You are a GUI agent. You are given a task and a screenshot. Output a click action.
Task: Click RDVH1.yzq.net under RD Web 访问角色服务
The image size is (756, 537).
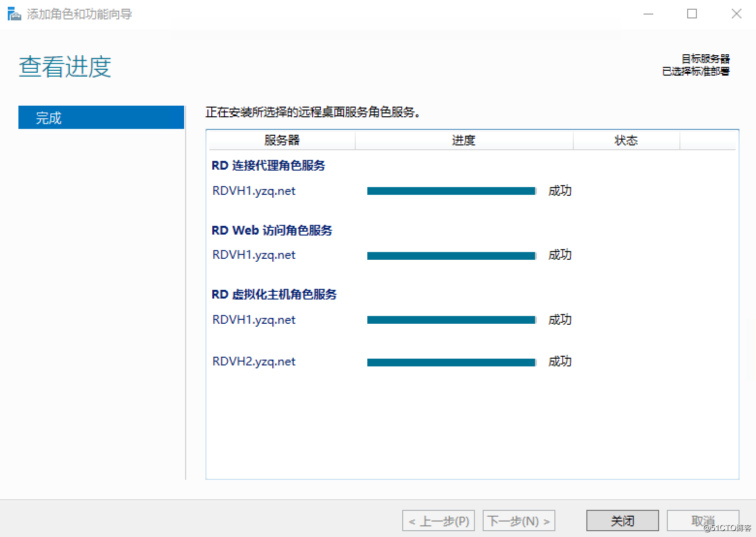point(254,255)
